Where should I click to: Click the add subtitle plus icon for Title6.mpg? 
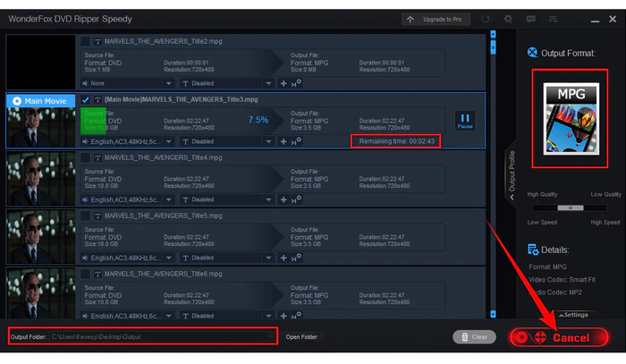283,316
